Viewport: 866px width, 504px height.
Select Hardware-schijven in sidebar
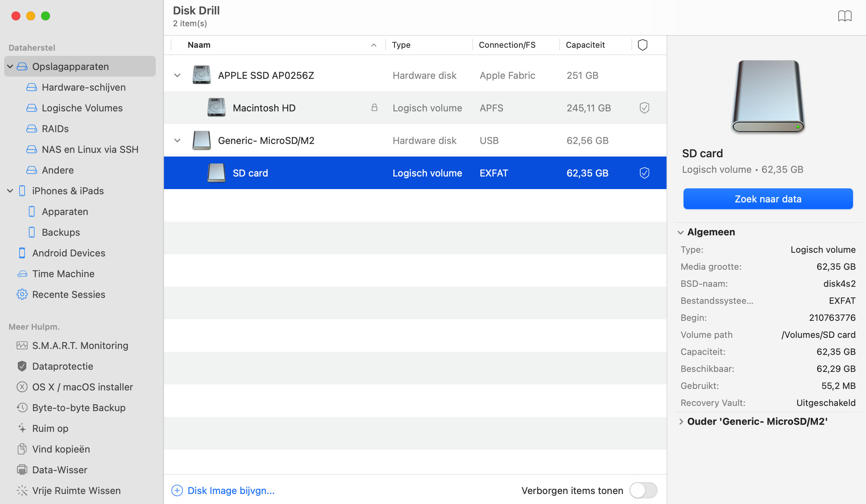(x=83, y=87)
